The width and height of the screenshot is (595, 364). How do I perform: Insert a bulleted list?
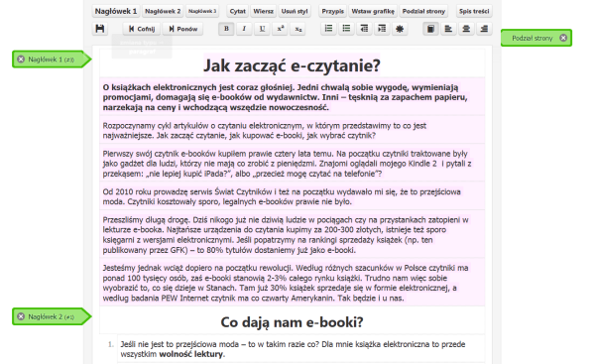tap(346, 29)
